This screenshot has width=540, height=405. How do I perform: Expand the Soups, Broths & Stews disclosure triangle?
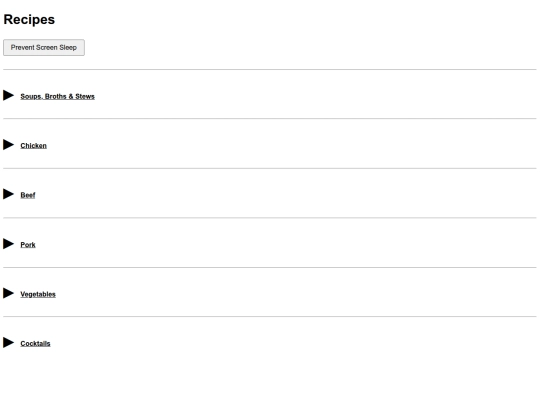pyautogui.click(x=9, y=95)
